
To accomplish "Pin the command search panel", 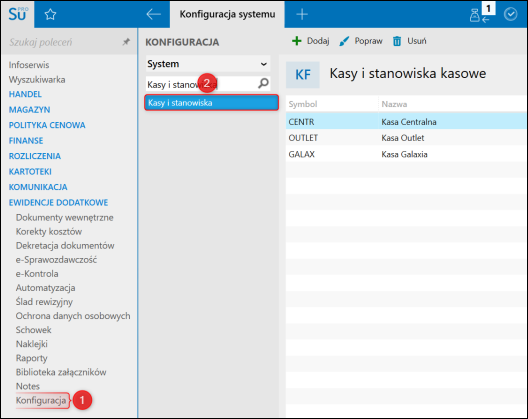I will pyautogui.click(x=126, y=42).
